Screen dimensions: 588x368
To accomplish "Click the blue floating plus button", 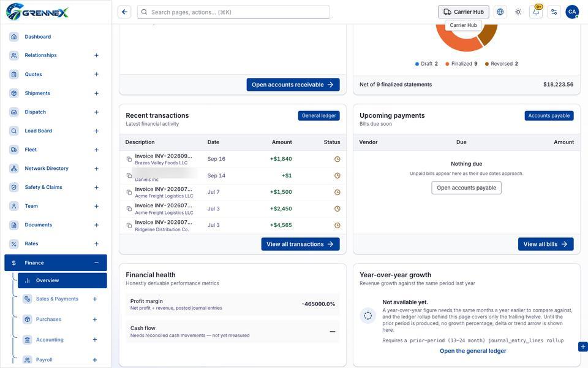I will pyautogui.click(x=582, y=347).
